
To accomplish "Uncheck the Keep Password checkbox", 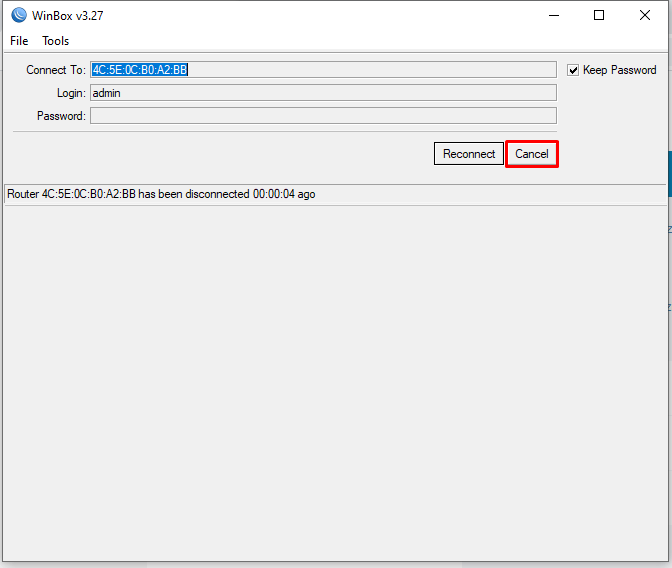I will tap(573, 70).
